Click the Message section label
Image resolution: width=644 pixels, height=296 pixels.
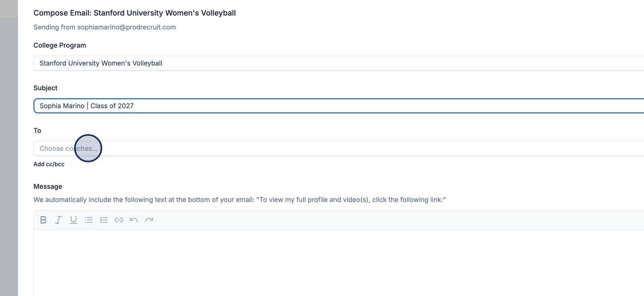coord(48,186)
